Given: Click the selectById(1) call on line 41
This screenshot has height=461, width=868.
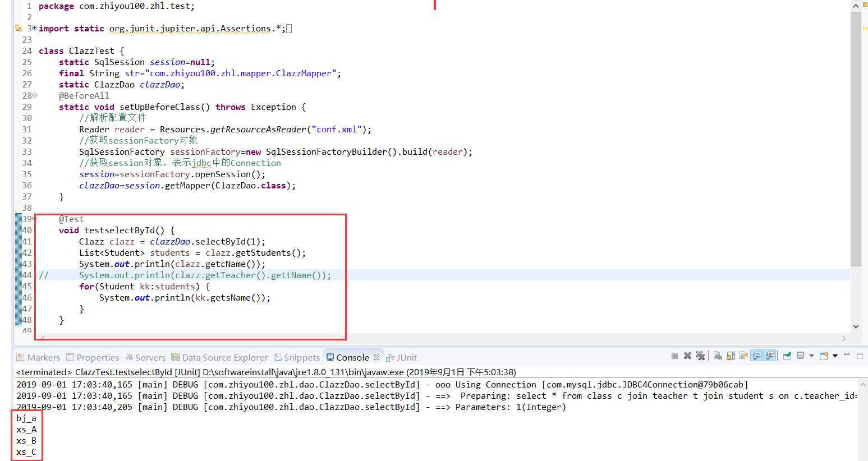Looking at the screenshot, I should coord(230,241).
